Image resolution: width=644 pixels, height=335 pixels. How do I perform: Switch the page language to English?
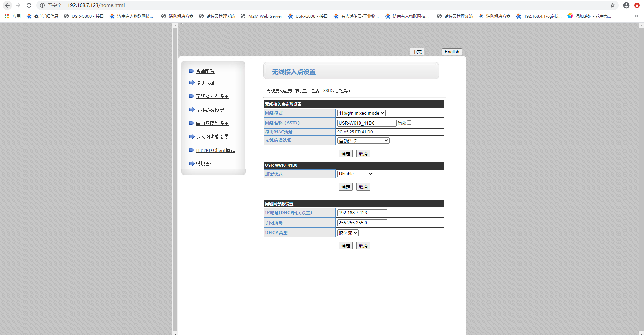[x=452, y=52]
